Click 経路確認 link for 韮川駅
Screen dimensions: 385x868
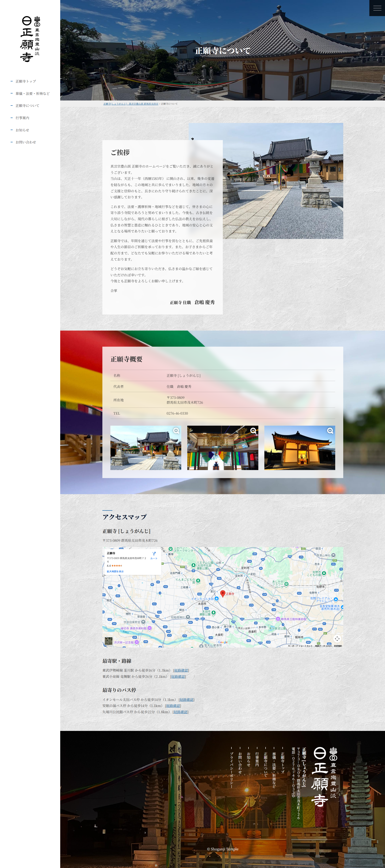[x=181, y=670]
